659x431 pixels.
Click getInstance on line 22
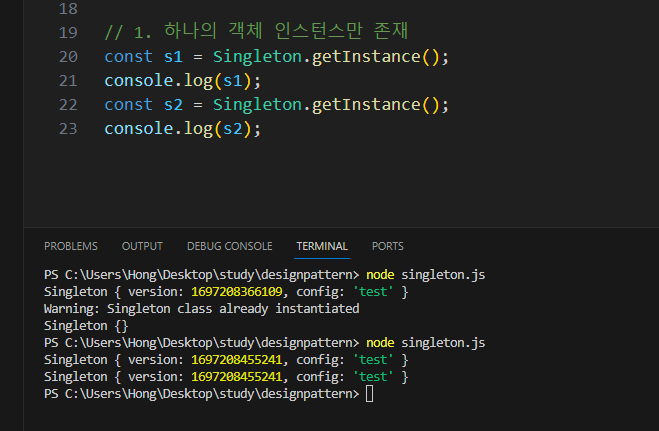pyautogui.click(x=366, y=105)
